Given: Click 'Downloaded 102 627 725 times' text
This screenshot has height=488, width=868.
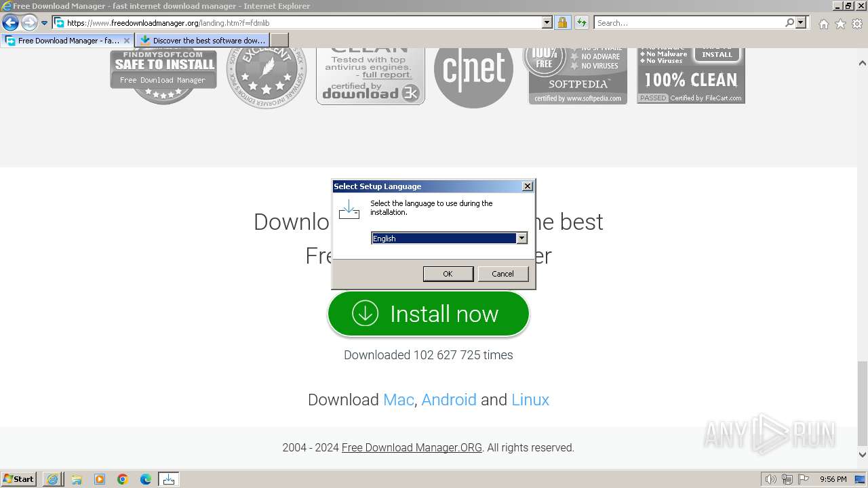Looking at the screenshot, I should [x=429, y=355].
